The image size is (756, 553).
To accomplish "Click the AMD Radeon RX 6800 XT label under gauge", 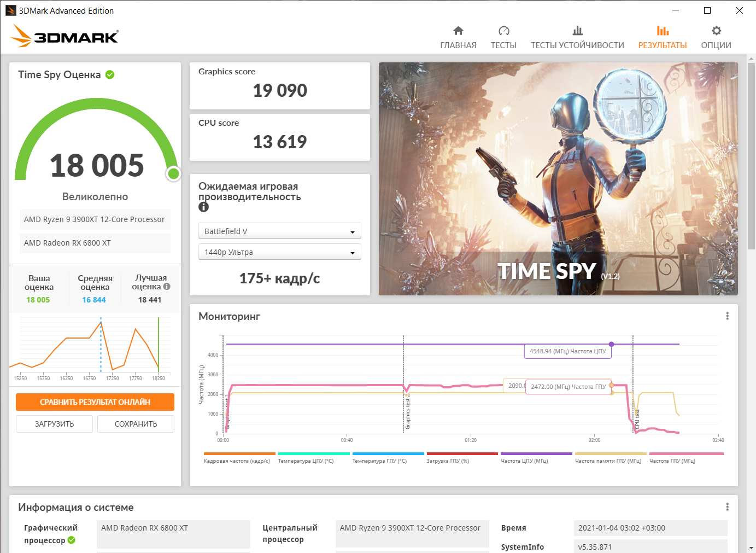I will (x=95, y=243).
